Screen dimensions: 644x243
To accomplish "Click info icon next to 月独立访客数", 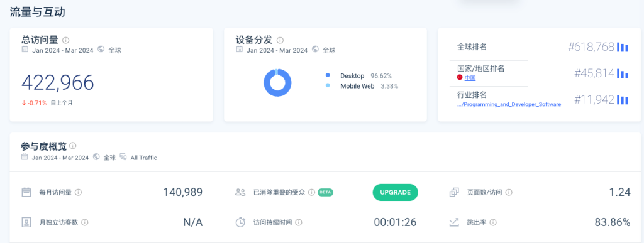I will point(85,222).
